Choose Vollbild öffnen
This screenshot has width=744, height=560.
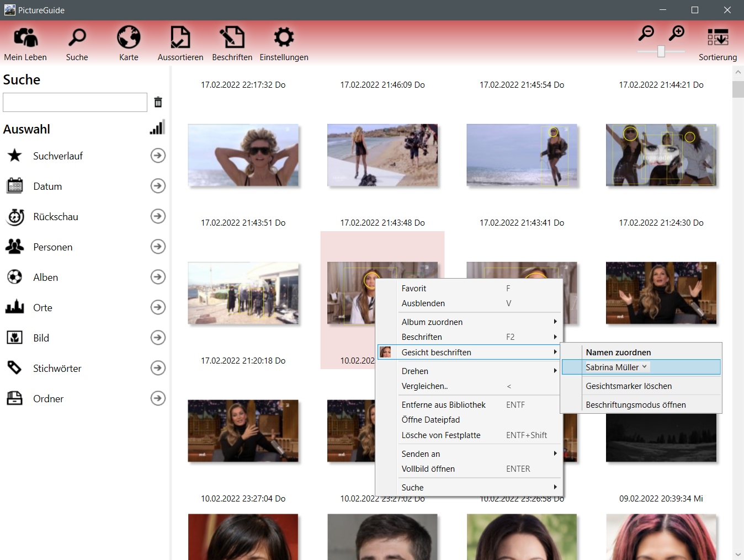tap(469, 468)
